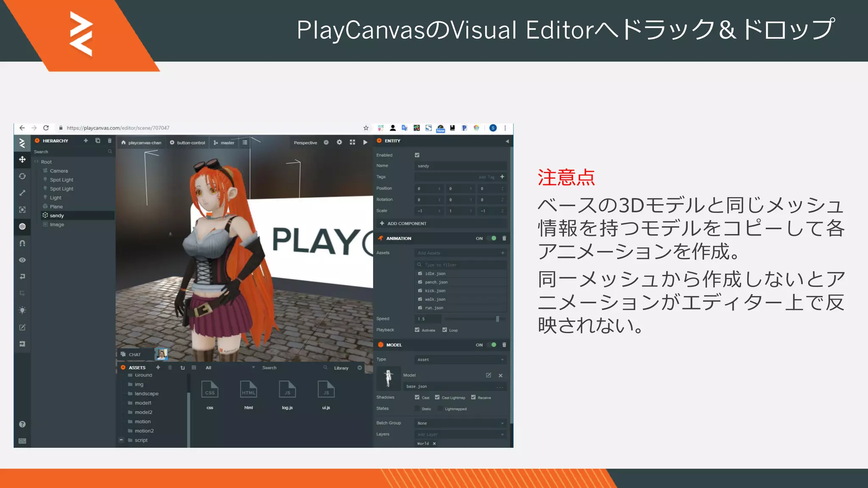Open the Batch Group None dropdown

click(x=460, y=423)
